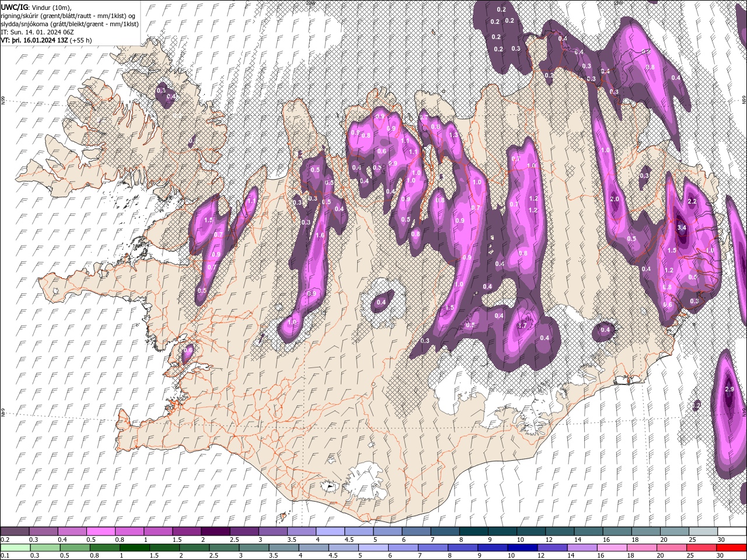
Task: Click the bright red 30 rain legend swatch
Action: pos(732,548)
